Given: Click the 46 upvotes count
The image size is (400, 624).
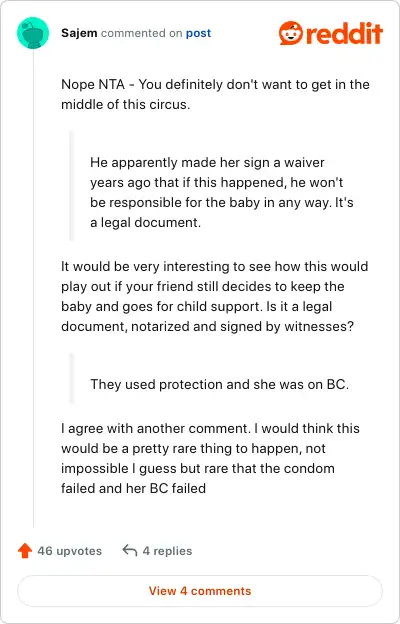Looking at the screenshot, I should pyautogui.click(x=69, y=551).
